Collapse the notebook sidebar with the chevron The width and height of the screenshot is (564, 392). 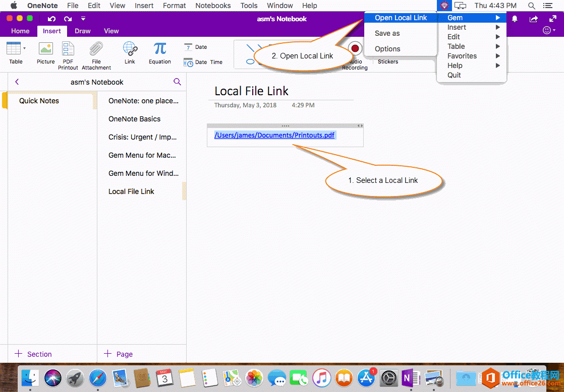click(x=17, y=81)
